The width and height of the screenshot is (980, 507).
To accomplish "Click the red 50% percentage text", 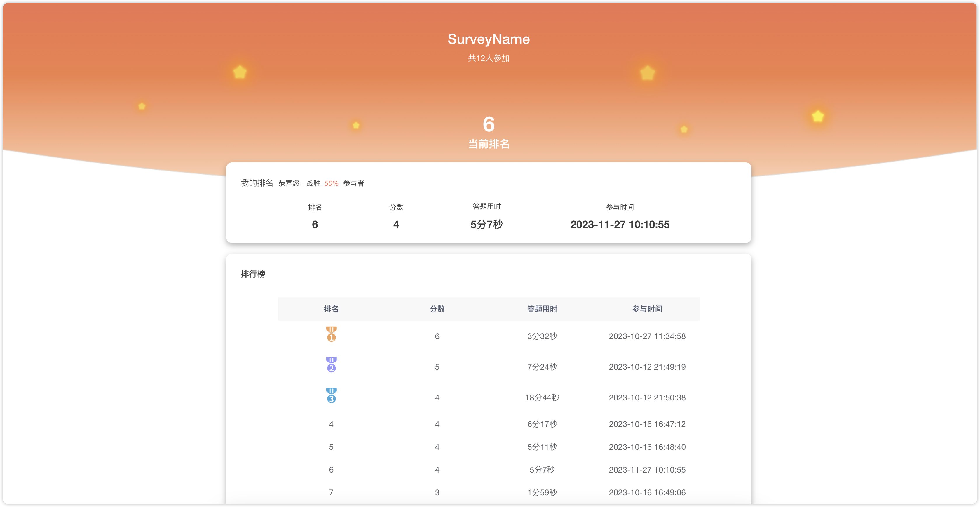I will tap(331, 183).
